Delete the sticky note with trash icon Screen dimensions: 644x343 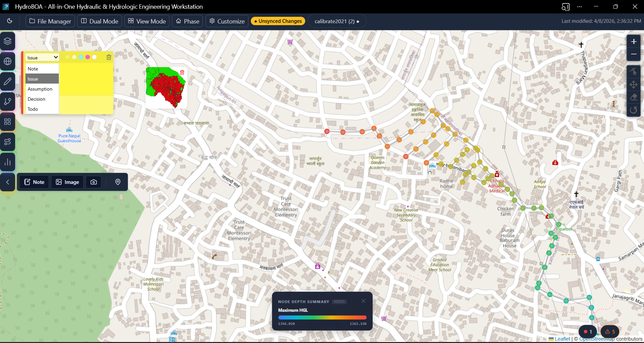(109, 57)
